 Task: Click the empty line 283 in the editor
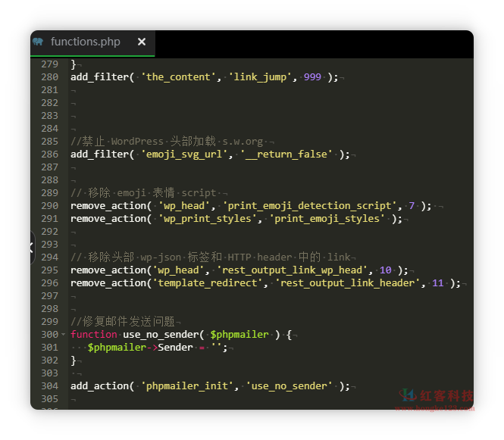pos(227,116)
